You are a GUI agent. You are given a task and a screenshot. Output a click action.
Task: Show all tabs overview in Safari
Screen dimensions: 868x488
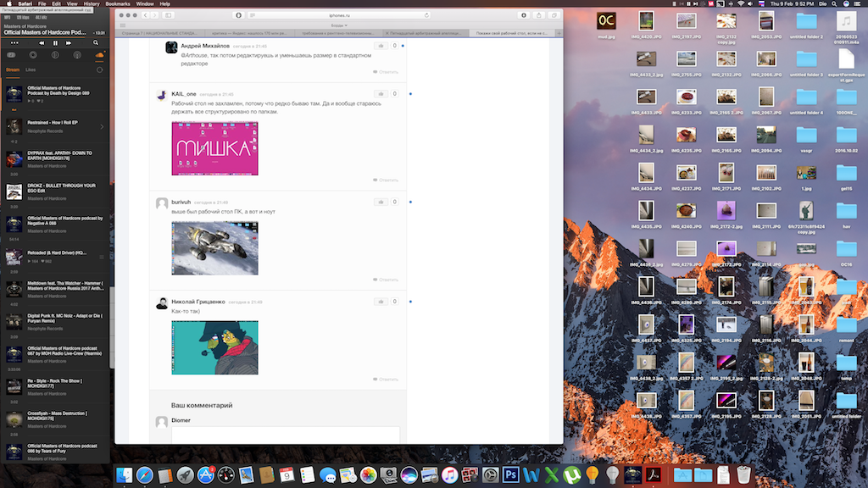click(x=554, y=15)
